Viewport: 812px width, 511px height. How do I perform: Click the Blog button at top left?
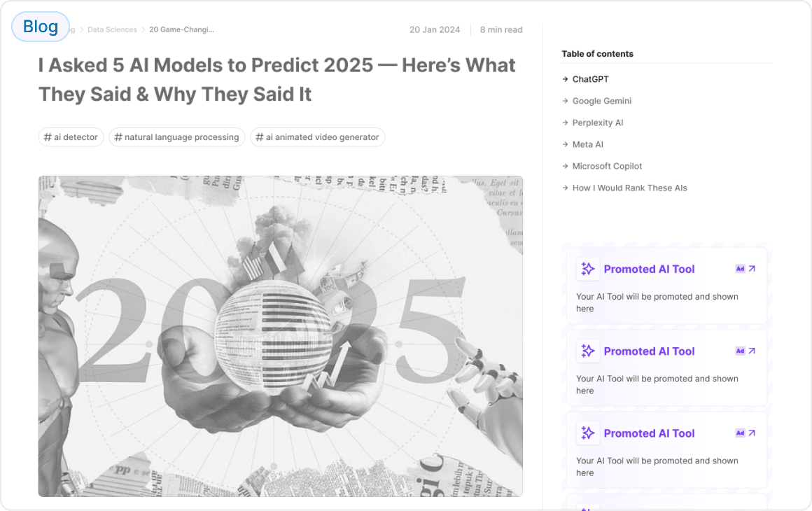[40, 26]
